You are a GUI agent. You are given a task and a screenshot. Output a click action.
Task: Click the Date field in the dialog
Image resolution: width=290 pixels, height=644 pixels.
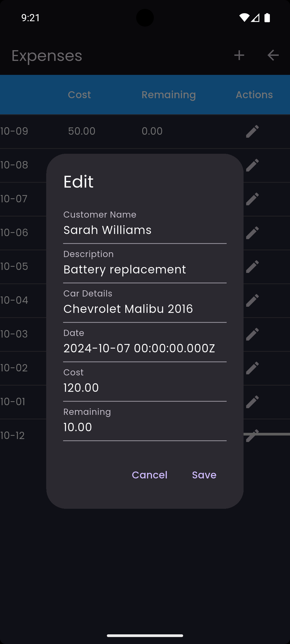(x=145, y=348)
